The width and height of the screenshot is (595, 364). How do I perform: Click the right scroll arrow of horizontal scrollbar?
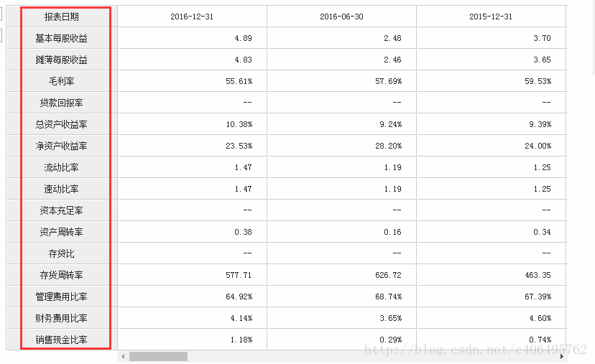pyautogui.click(x=562, y=356)
